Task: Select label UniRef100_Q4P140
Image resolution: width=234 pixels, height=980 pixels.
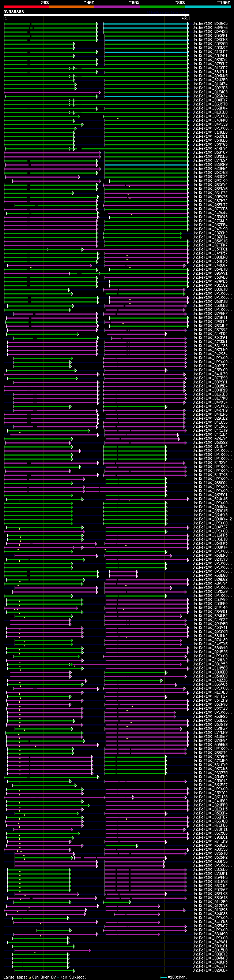Action: click(x=210, y=608)
